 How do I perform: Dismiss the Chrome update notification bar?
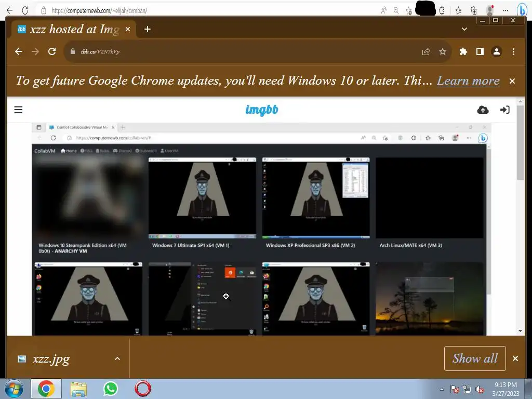point(512,81)
